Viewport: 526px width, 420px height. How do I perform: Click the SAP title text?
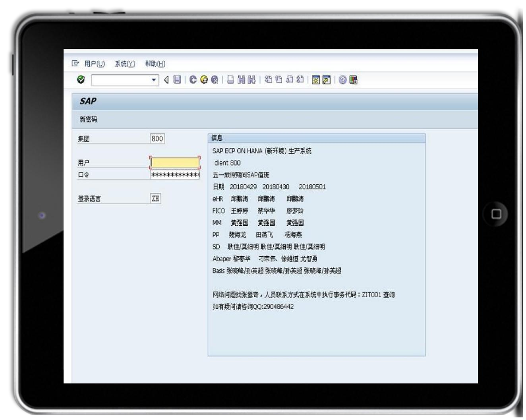click(x=88, y=101)
